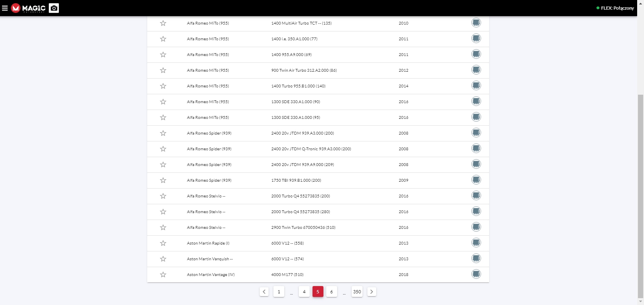Star the Stelvio 2000 Turbo Q4 (280) row
Viewport: 644px width, 305px height.
coord(163,212)
